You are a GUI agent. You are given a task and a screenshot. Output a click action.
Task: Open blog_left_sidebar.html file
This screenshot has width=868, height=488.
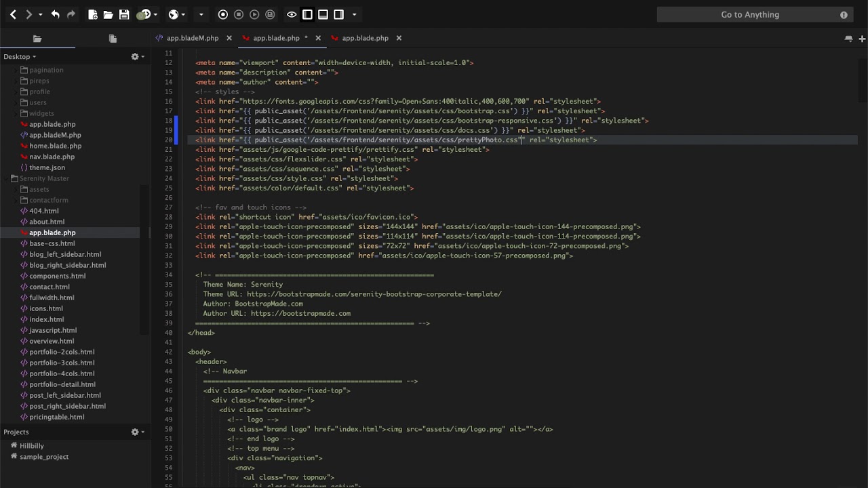pyautogui.click(x=65, y=254)
